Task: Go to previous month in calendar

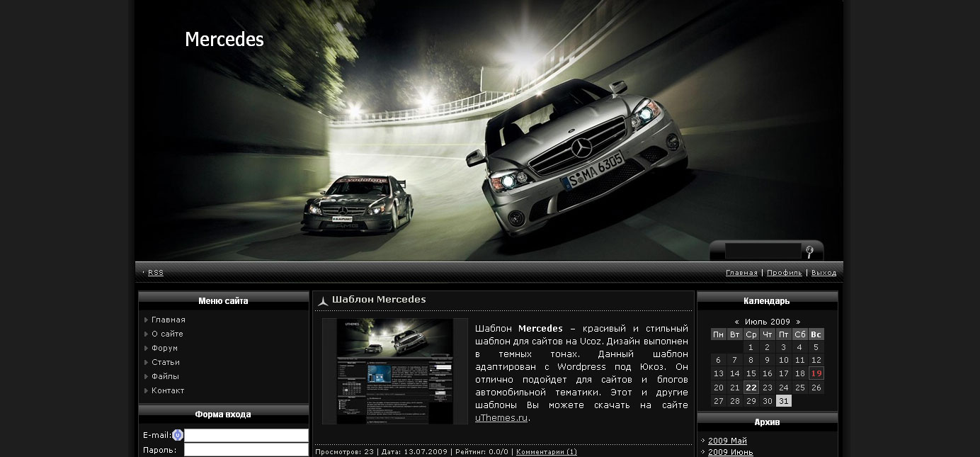Action: click(x=736, y=322)
